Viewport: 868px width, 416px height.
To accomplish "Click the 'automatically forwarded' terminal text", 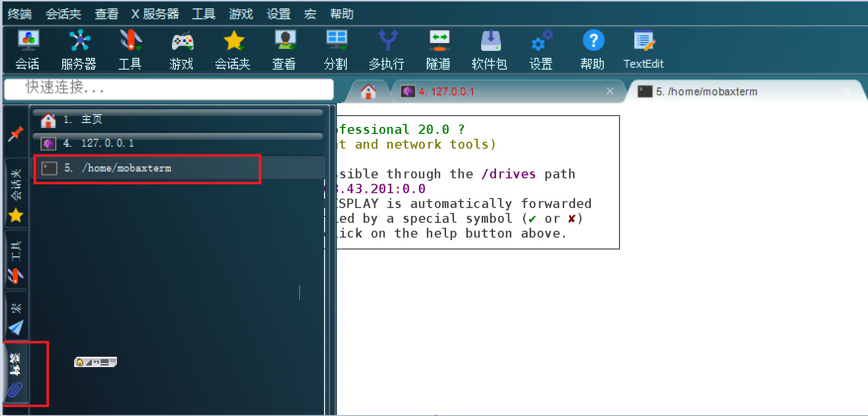I will point(501,204).
